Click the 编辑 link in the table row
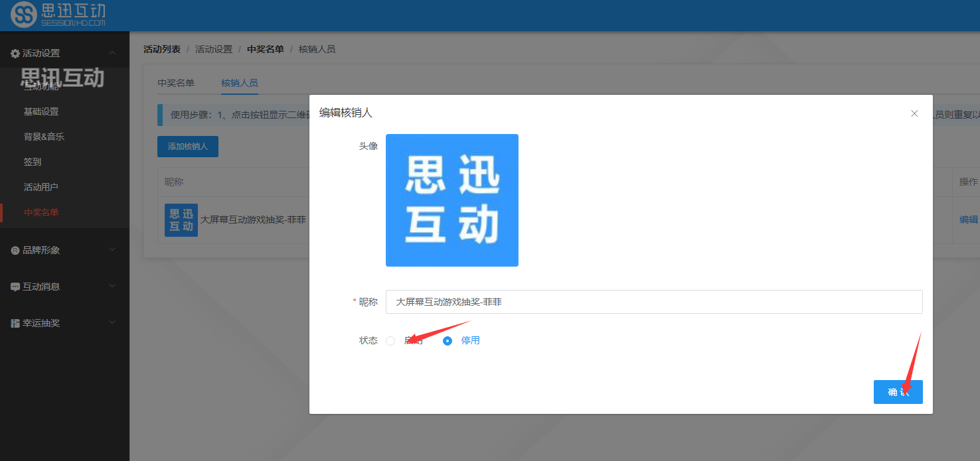980x461 pixels. pyautogui.click(x=969, y=220)
